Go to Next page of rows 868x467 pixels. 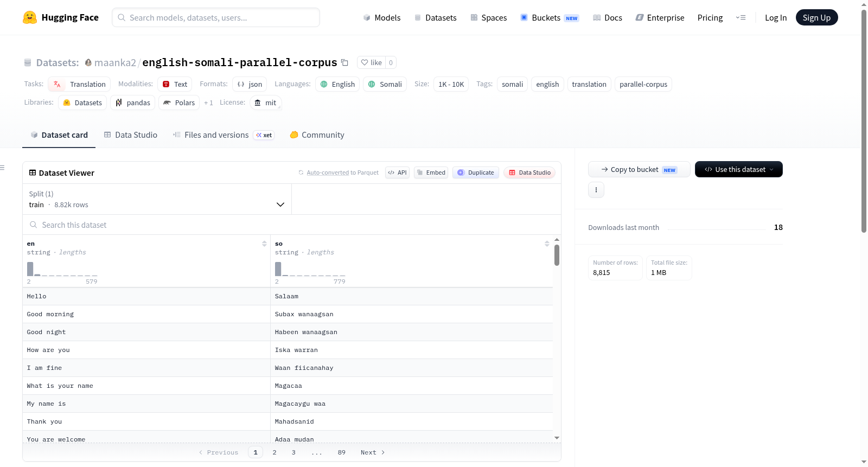coord(373,452)
